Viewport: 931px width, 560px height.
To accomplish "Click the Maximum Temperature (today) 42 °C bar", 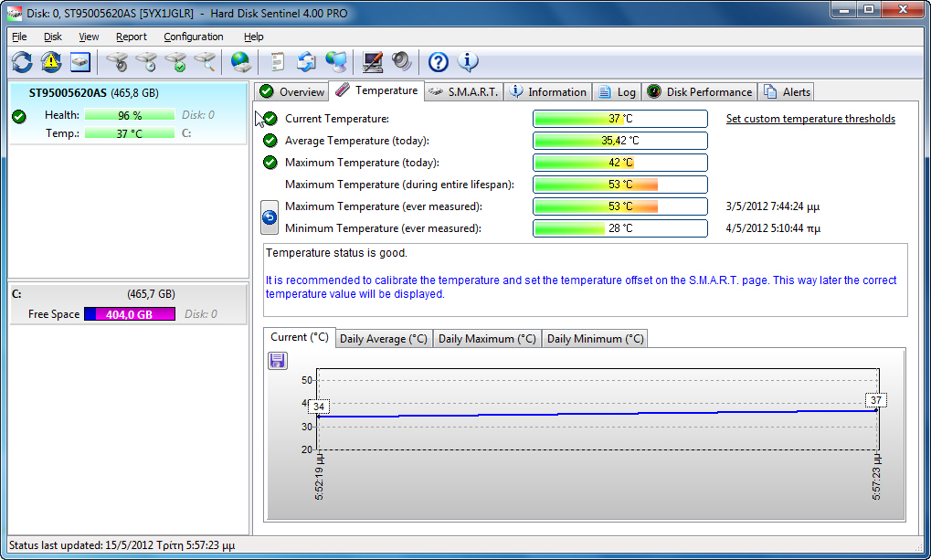I will click(620, 163).
